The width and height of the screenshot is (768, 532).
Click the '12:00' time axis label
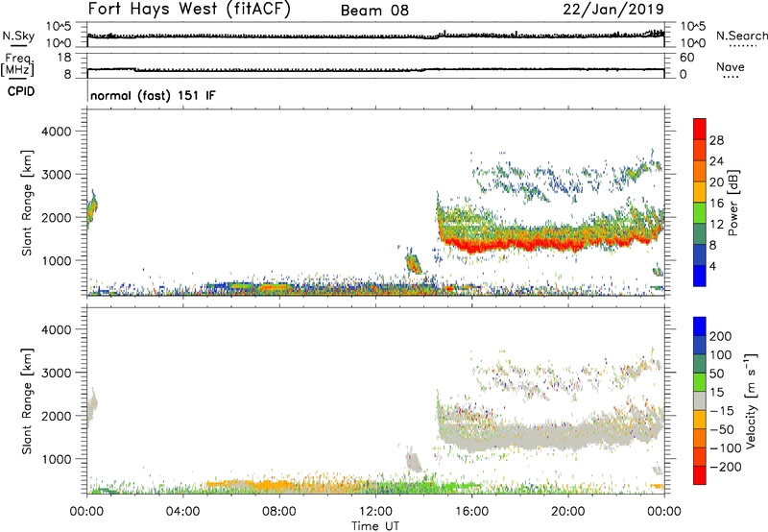[375, 512]
